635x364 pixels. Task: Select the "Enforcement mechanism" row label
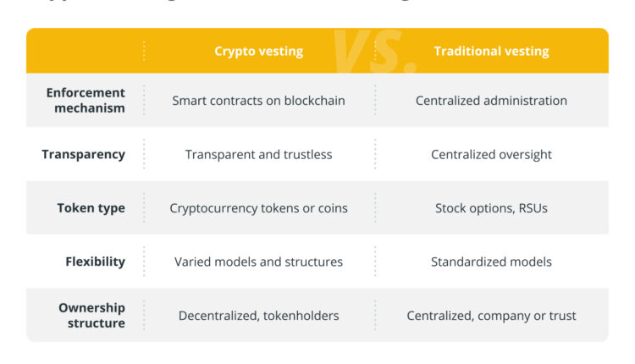click(x=86, y=100)
